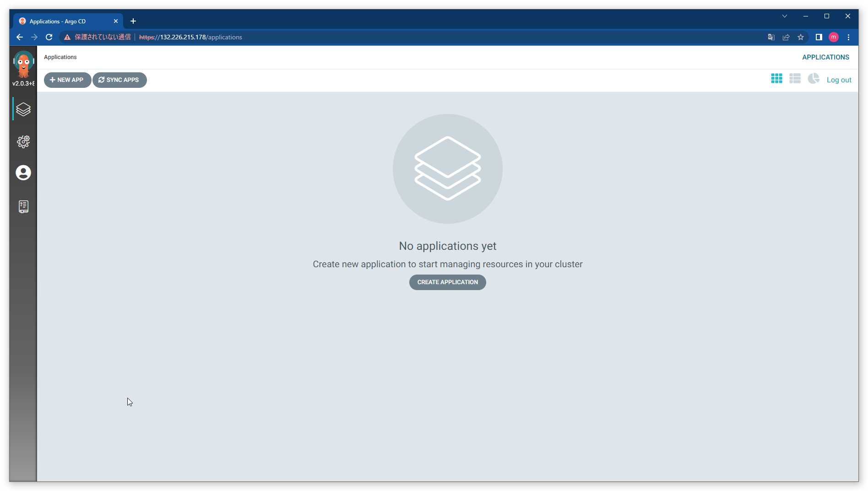
Task: Open the Help documentation sidebar icon
Action: click(23, 206)
